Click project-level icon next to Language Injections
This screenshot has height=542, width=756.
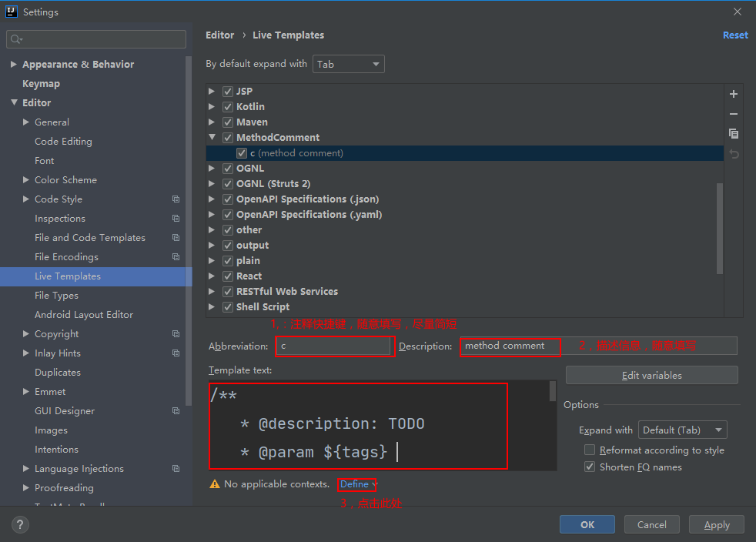click(x=176, y=469)
